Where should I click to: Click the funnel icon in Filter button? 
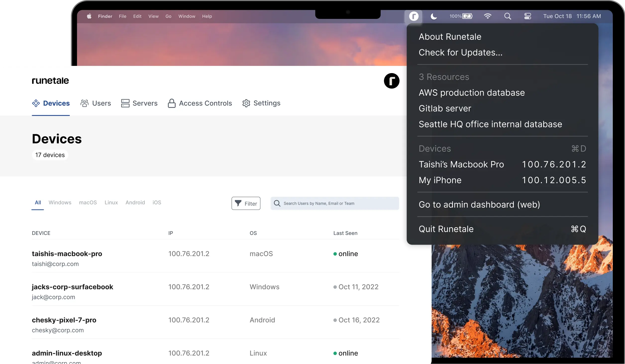point(238,203)
